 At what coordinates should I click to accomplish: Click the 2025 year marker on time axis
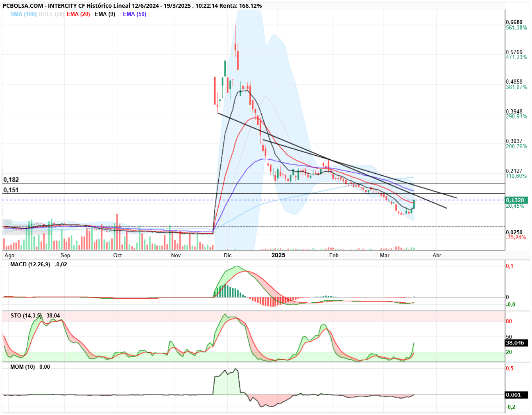click(x=278, y=255)
